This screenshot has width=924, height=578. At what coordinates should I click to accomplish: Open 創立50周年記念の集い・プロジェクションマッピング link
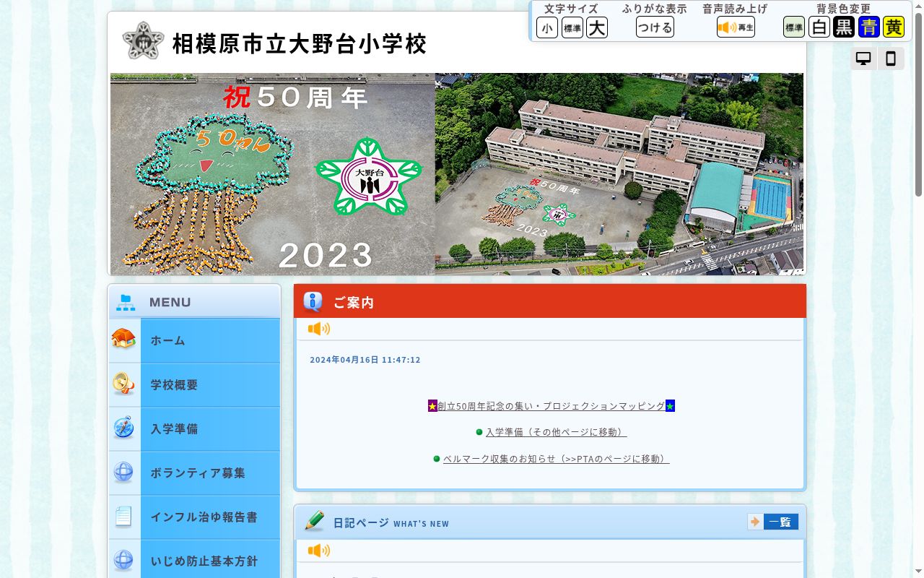click(x=552, y=406)
